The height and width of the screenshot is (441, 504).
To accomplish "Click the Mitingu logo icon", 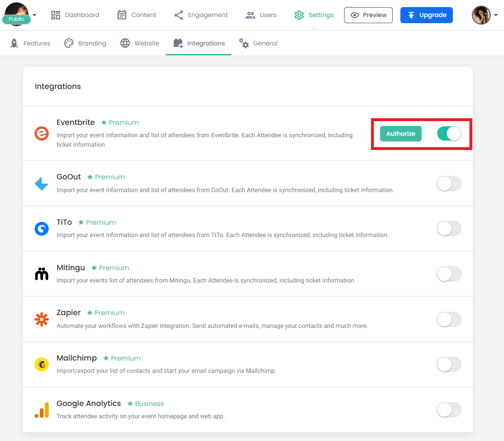I will (x=42, y=274).
